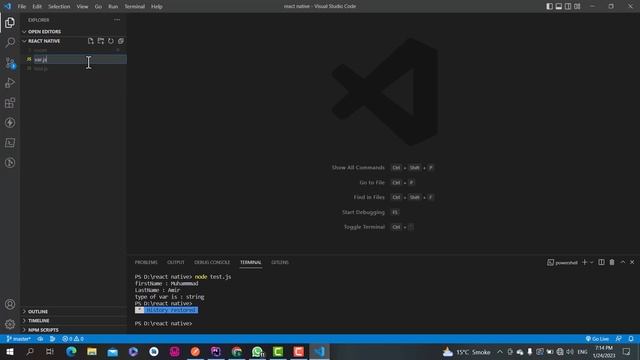
Task: Open File Explorer from taskbar
Action: [92, 351]
